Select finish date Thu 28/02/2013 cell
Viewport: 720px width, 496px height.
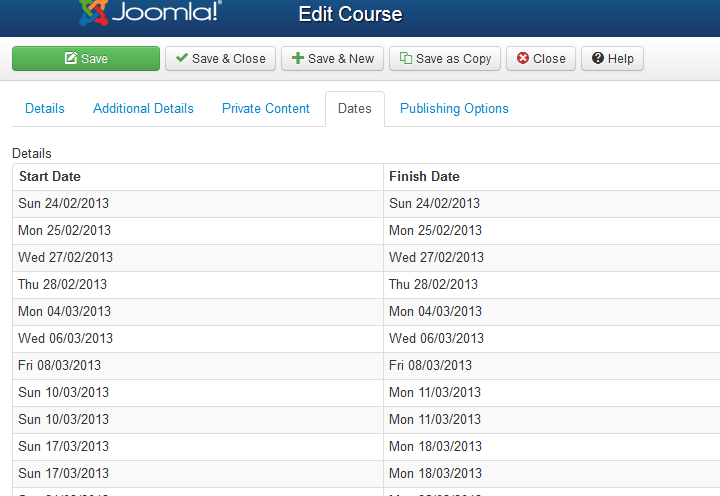pyautogui.click(x=433, y=285)
